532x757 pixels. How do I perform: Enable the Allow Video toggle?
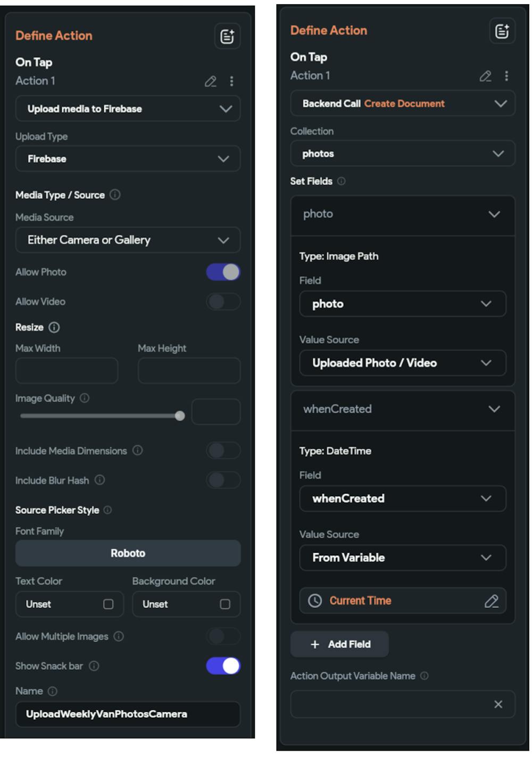coord(223,301)
